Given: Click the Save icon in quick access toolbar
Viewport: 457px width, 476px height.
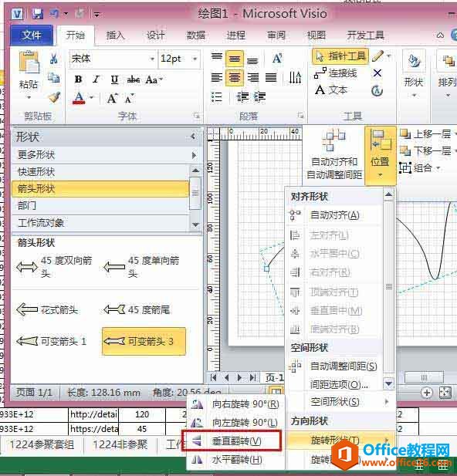Looking at the screenshot, I should [37, 14].
